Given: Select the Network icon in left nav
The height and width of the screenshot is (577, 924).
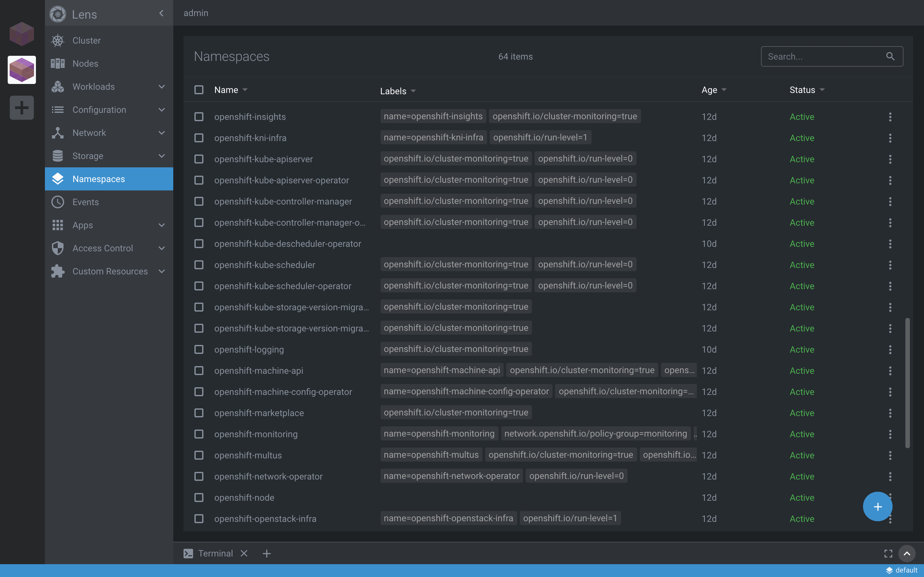Looking at the screenshot, I should [57, 133].
